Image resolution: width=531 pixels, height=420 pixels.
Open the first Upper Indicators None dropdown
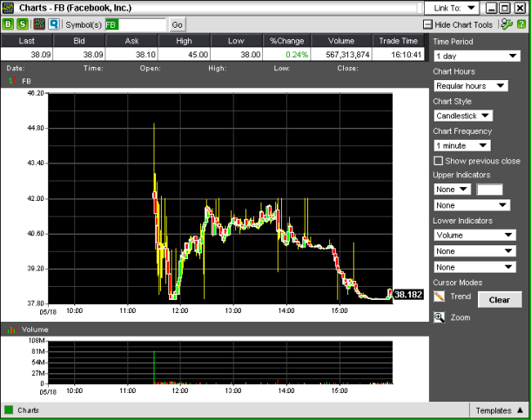point(452,190)
